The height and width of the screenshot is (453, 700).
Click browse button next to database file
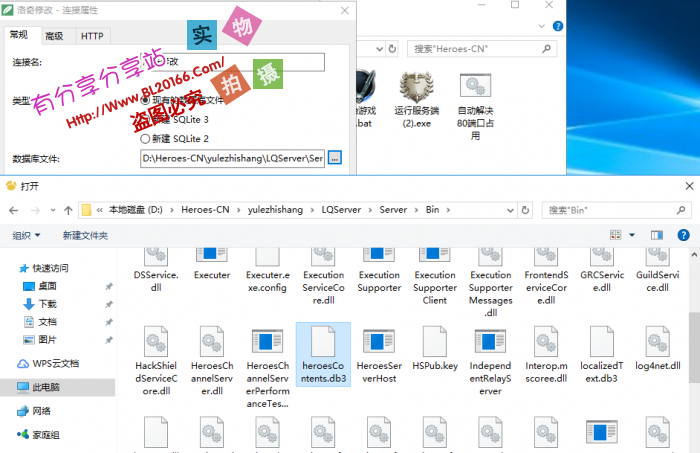[x=335, y=158]
